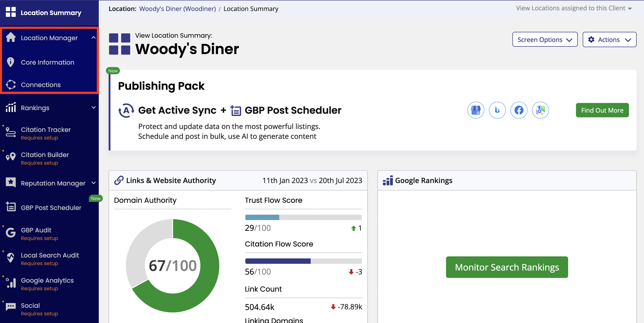Viewport: 644px width, 323px height.
Task: Click the Facebook circle icon
Action: 519,110
